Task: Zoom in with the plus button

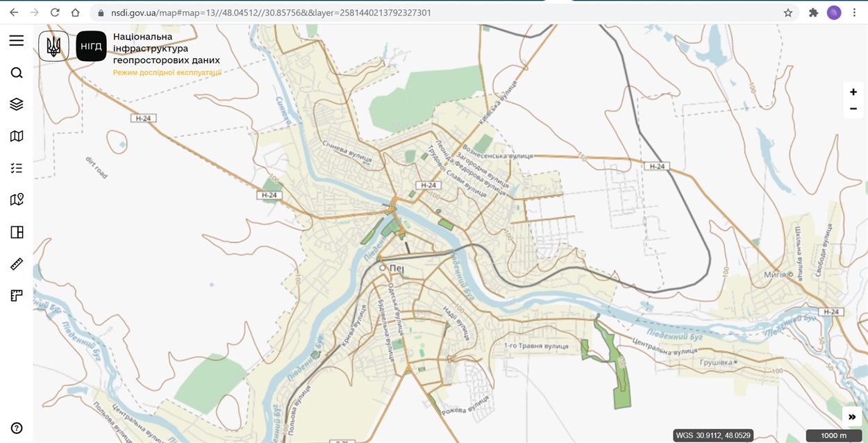Action: coord(853,92)
